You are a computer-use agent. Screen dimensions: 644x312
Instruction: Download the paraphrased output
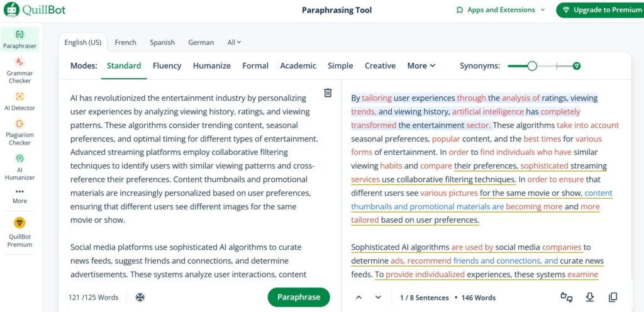590,298
